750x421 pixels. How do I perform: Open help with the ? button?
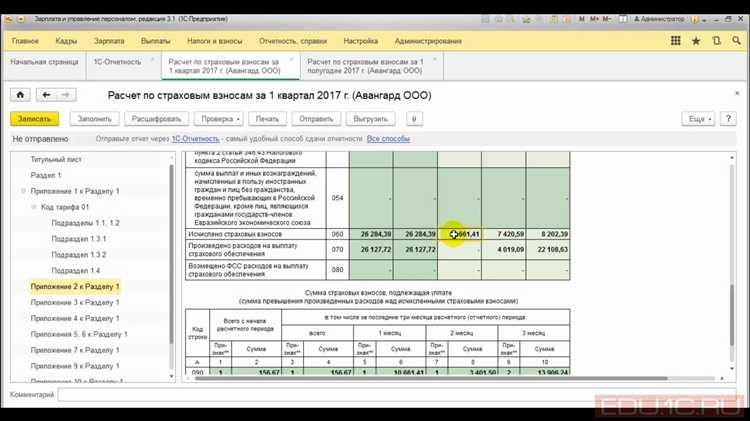[728, 119]
